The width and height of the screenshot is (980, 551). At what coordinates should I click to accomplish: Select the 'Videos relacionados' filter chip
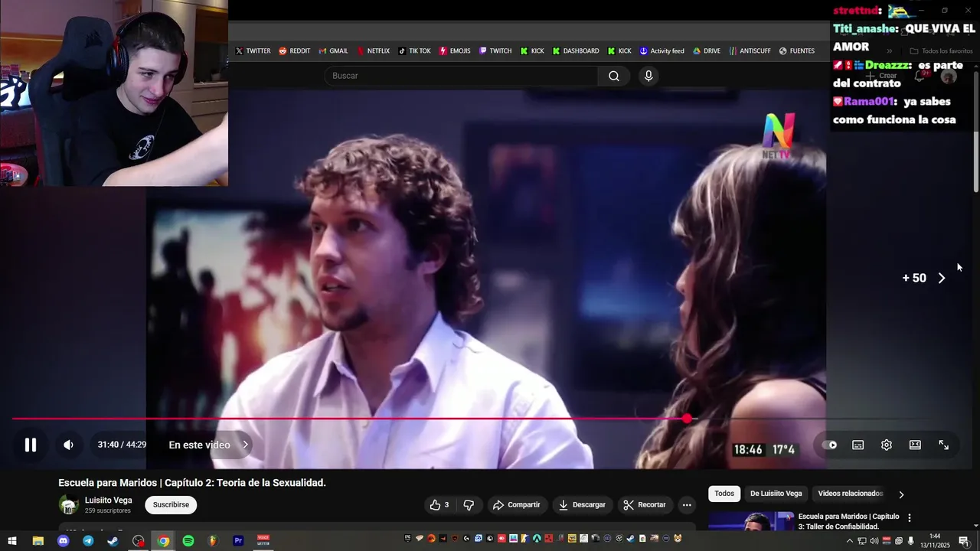(850, 494)
